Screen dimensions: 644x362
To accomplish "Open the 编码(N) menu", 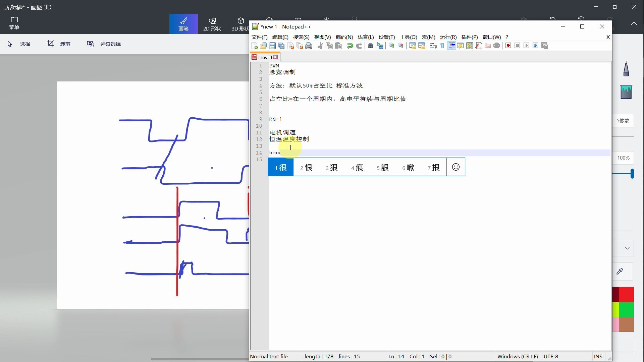I will [344, 37].
